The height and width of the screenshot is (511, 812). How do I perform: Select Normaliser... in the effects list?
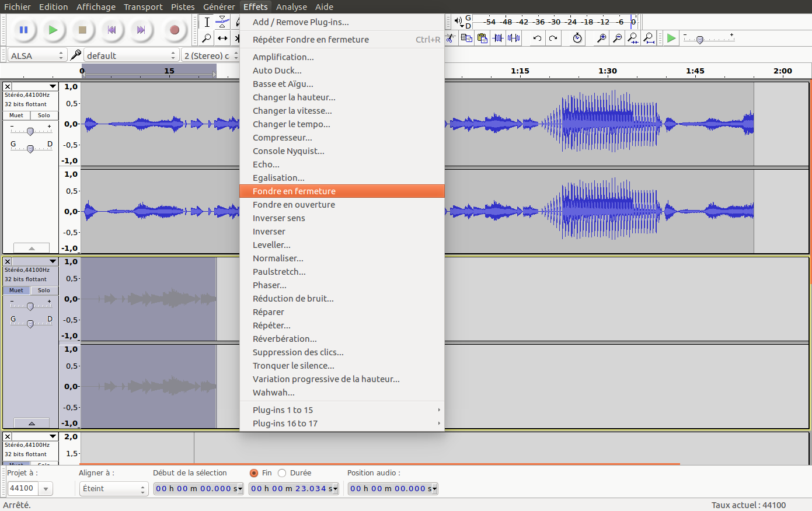click(x=278, y=258)
